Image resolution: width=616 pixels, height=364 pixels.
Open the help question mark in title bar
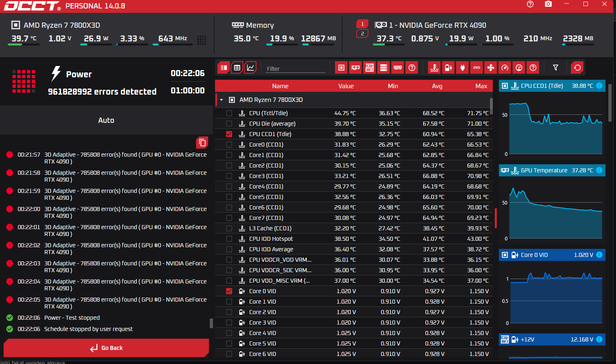(530, 4)
